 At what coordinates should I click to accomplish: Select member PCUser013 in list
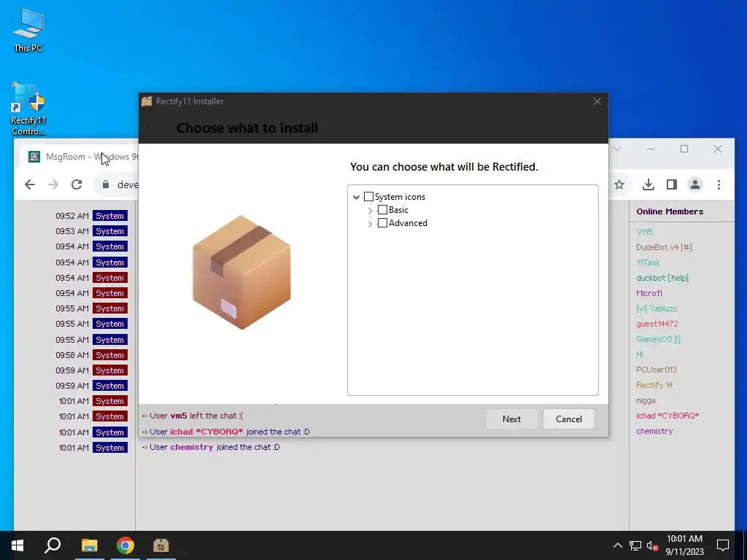pyautogui.click(x=657, y=370)
